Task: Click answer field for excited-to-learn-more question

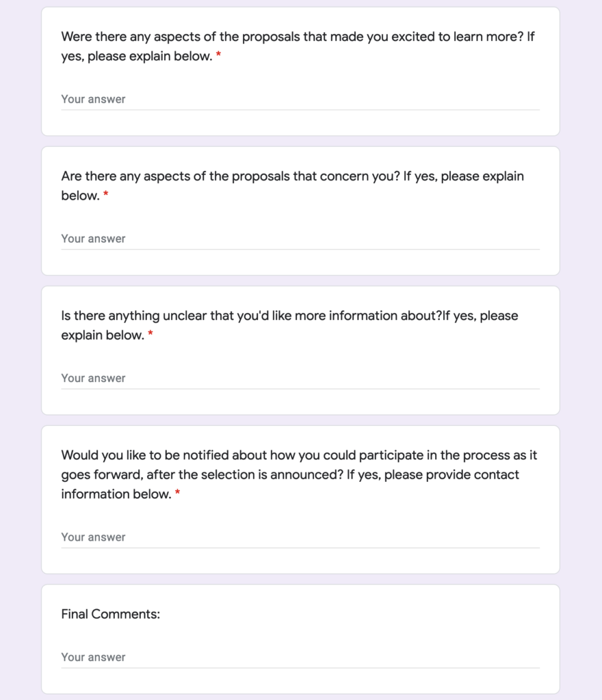Action: point(300,99)
